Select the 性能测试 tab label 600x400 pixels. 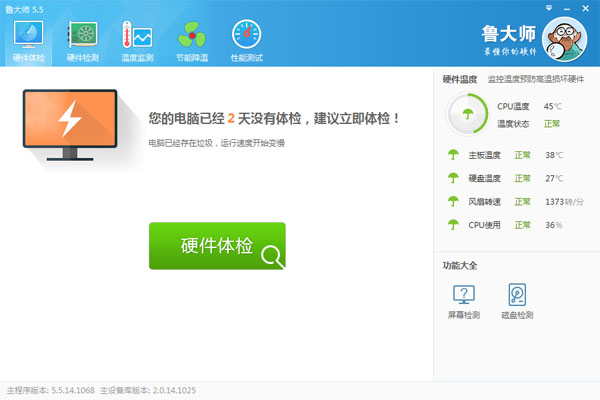click(x=246, y=58)
